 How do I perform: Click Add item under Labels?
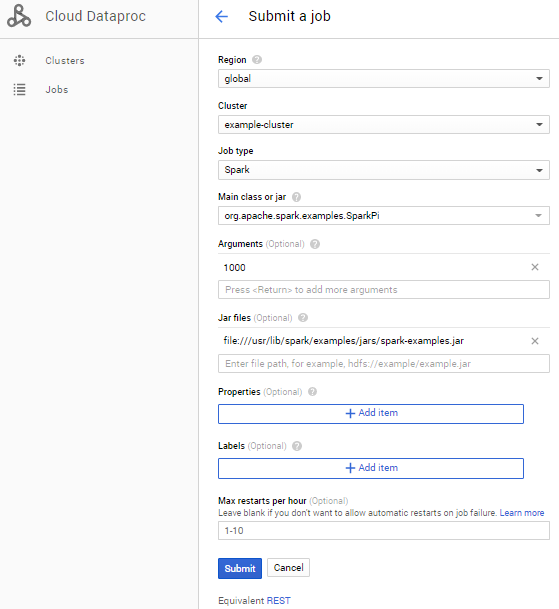pyautogui.click(x=371, y=468)
